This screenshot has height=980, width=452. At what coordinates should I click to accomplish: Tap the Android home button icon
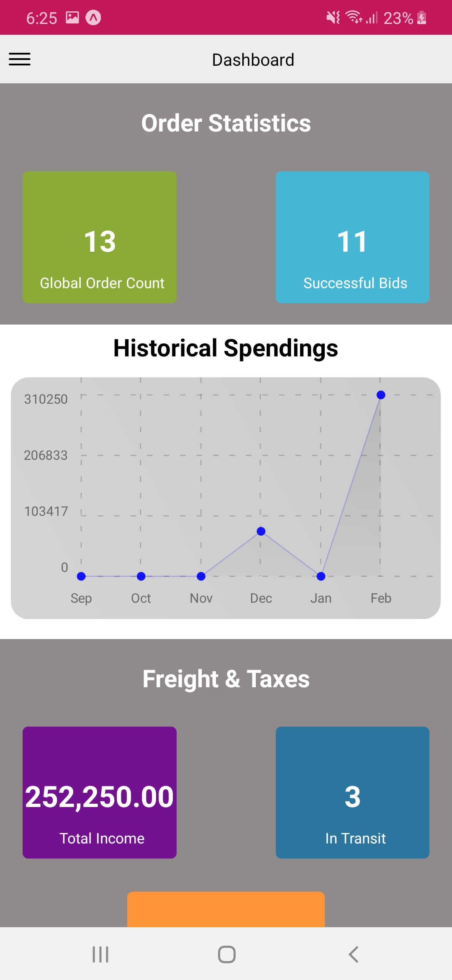(226, 954)
